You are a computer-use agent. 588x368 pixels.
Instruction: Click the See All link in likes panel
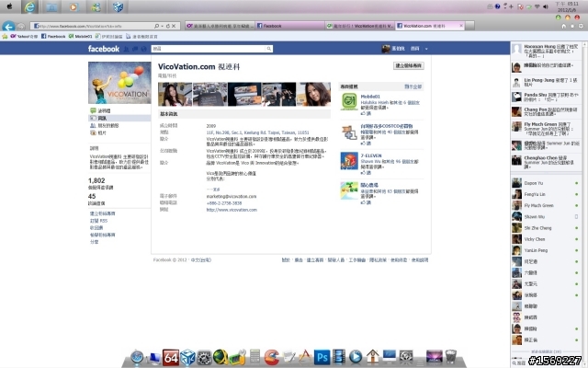[x=413, y=86]
